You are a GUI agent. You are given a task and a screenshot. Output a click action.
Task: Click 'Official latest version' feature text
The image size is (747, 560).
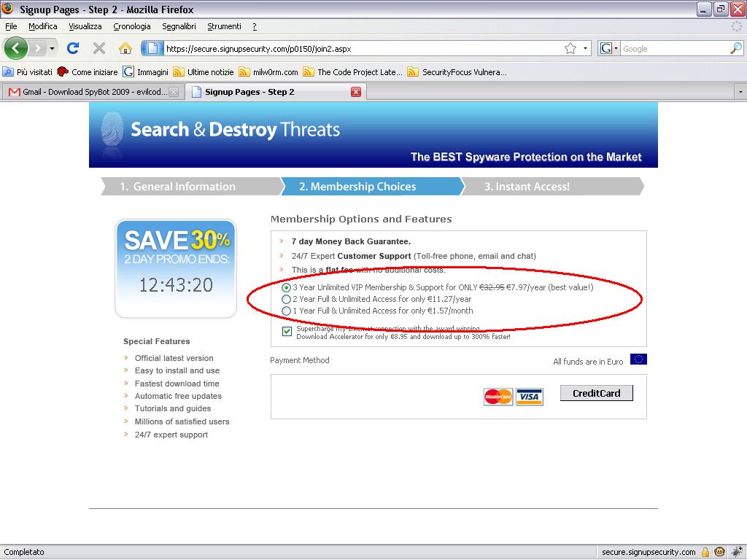(174, 358)
